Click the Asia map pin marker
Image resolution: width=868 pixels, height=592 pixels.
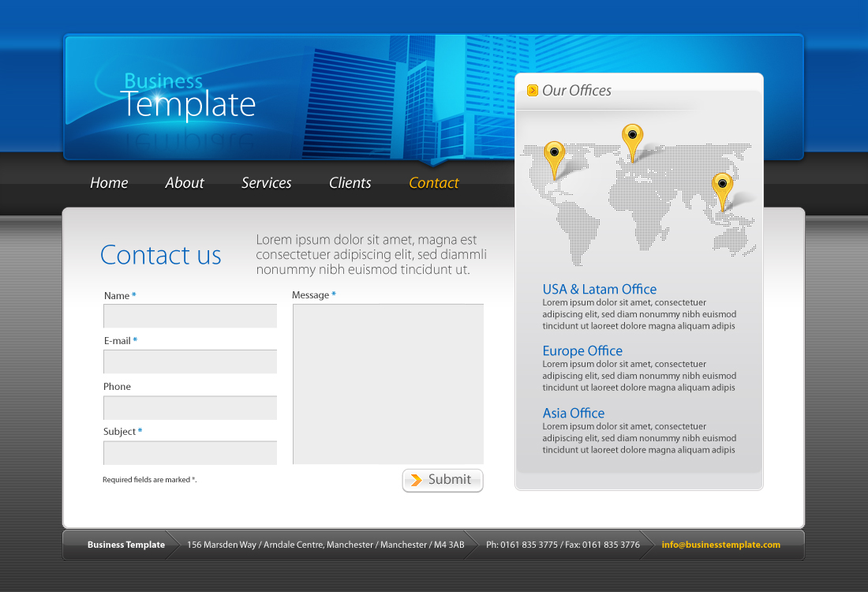coord(722,192)
